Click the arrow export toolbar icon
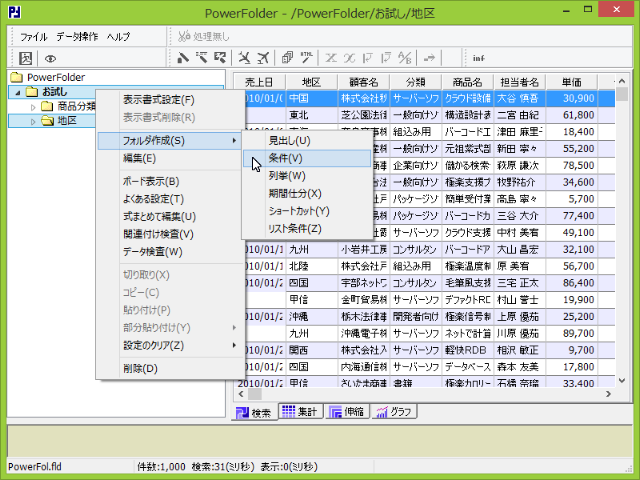This screenshot has height=480, width=640. pyautogui.click(x=429, y=58)
